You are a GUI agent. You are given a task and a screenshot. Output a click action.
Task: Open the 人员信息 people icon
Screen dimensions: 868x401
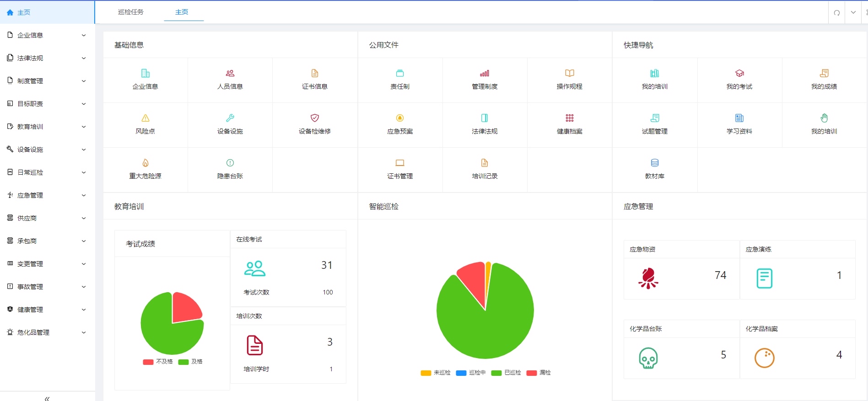[230, 73]
